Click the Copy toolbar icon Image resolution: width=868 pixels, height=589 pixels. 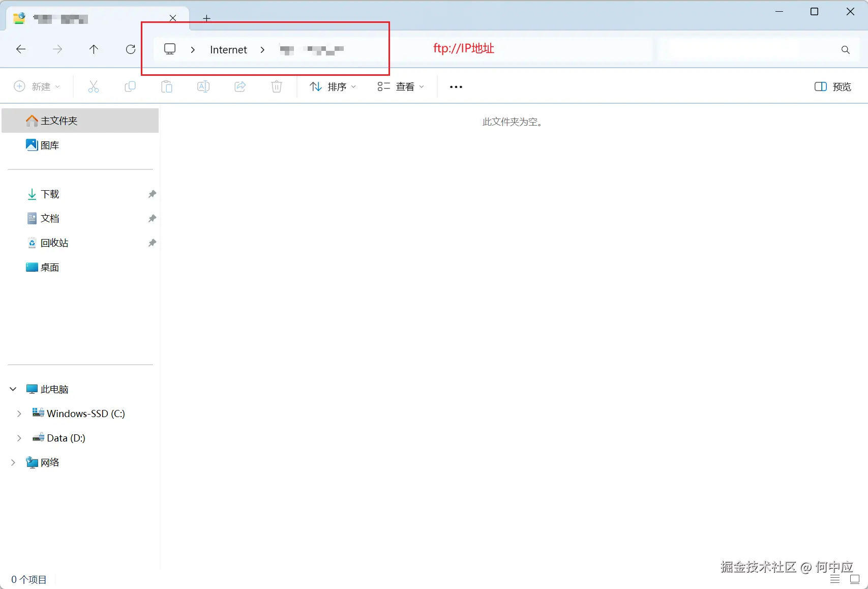130,86
